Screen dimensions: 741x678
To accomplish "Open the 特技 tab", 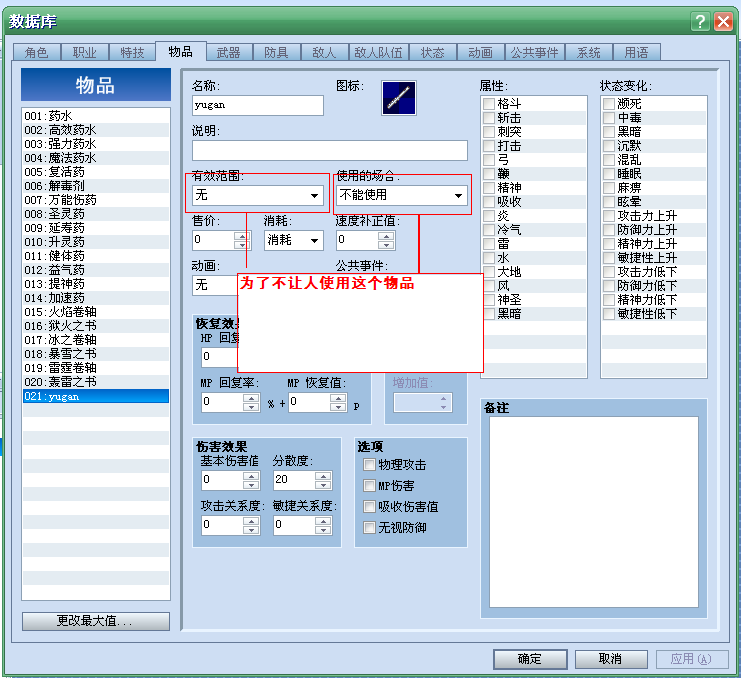I will (x=132, y=52).
